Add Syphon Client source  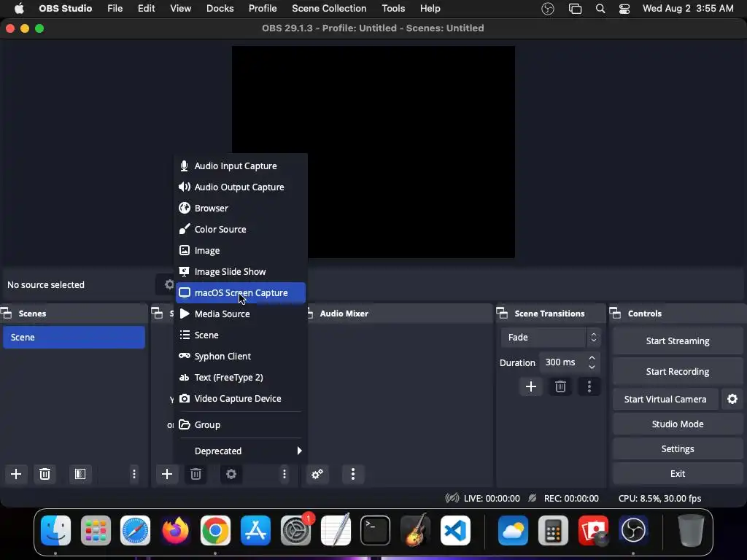[241, 356]
